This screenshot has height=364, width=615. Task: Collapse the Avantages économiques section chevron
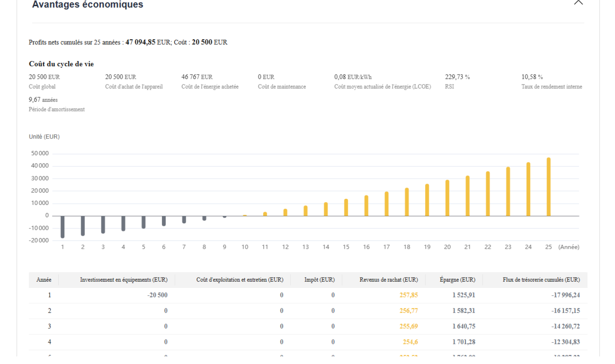578,3
